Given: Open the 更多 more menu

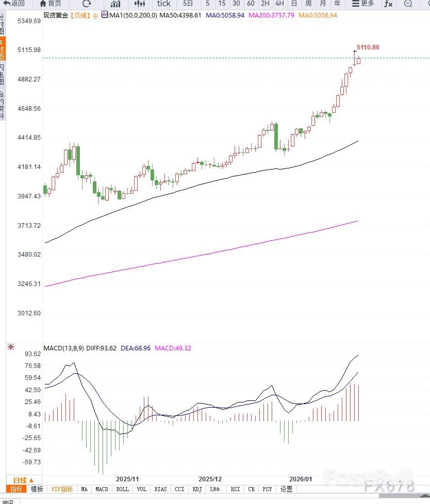Looking at the screenshot, I should pos(363,4).
